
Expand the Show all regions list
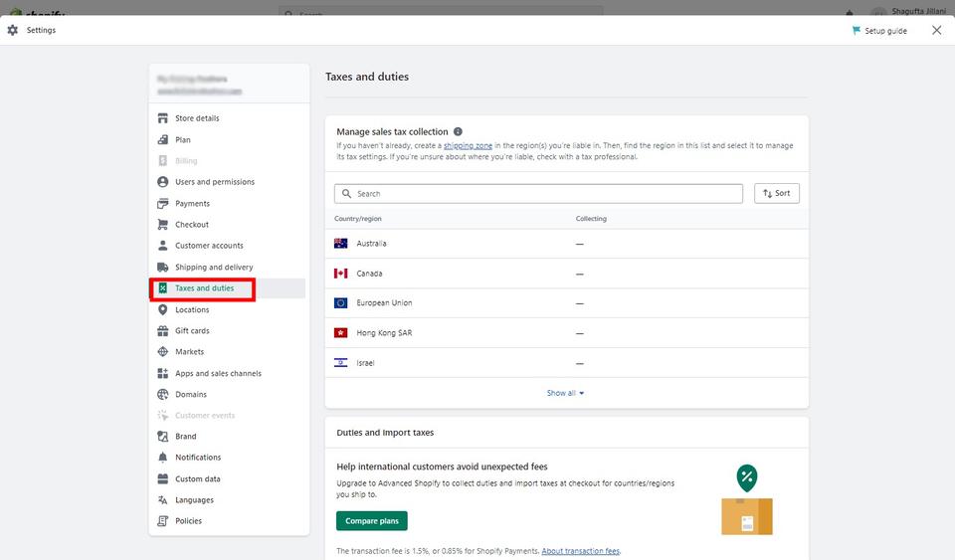point(565,393)
